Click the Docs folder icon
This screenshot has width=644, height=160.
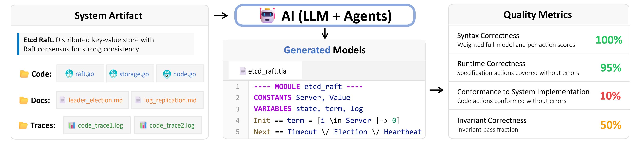24,100
